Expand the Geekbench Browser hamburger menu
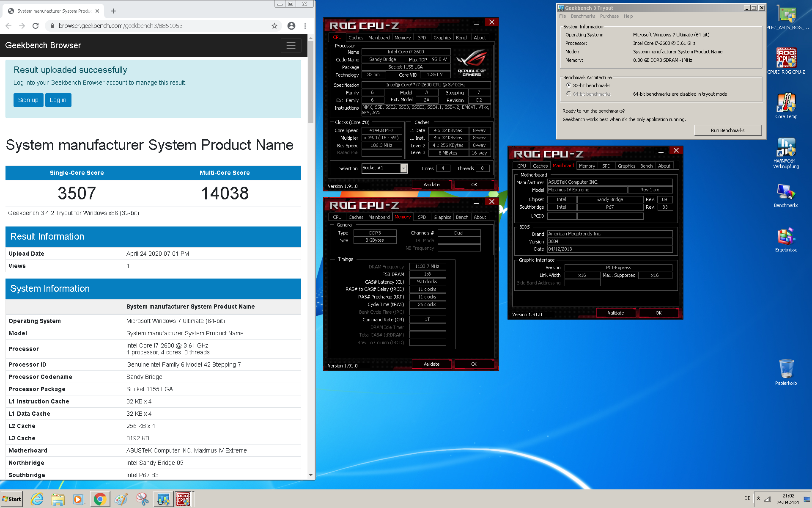Image resolution: width=812 pixels, height=508 pixels. point(291,45)
